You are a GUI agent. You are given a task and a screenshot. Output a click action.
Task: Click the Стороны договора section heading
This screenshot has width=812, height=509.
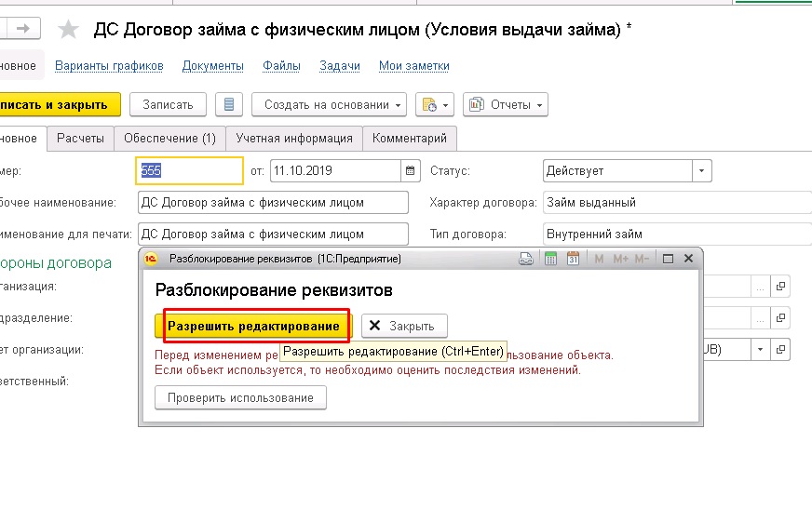[x=56, y=262]
